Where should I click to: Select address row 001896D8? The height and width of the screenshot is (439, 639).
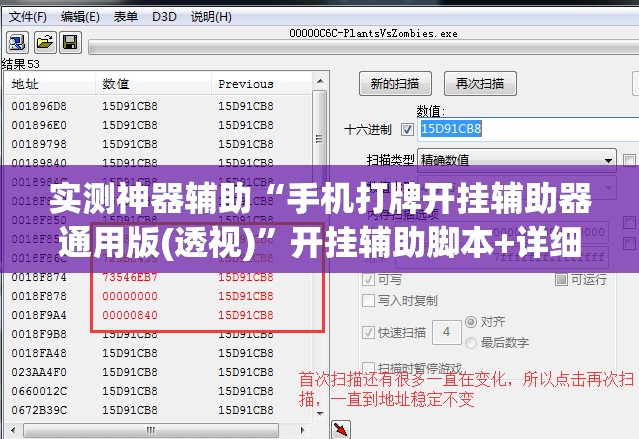pos(158,106)
